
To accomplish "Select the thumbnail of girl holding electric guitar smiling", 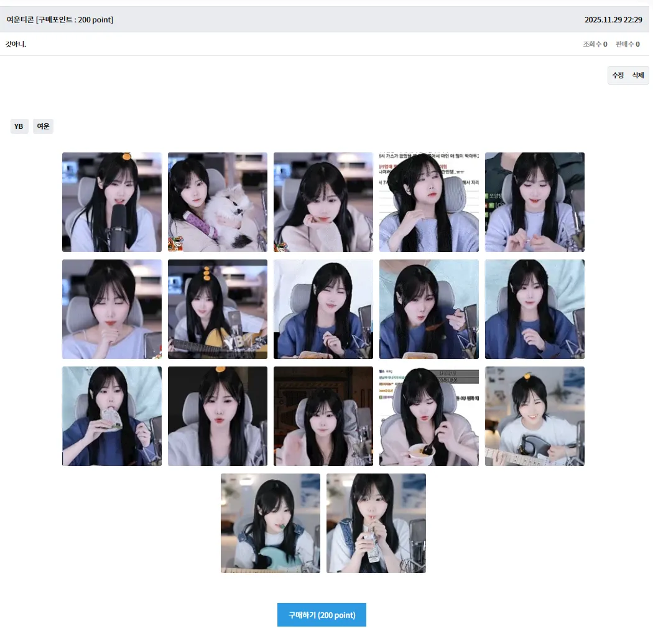I will 535,416.
